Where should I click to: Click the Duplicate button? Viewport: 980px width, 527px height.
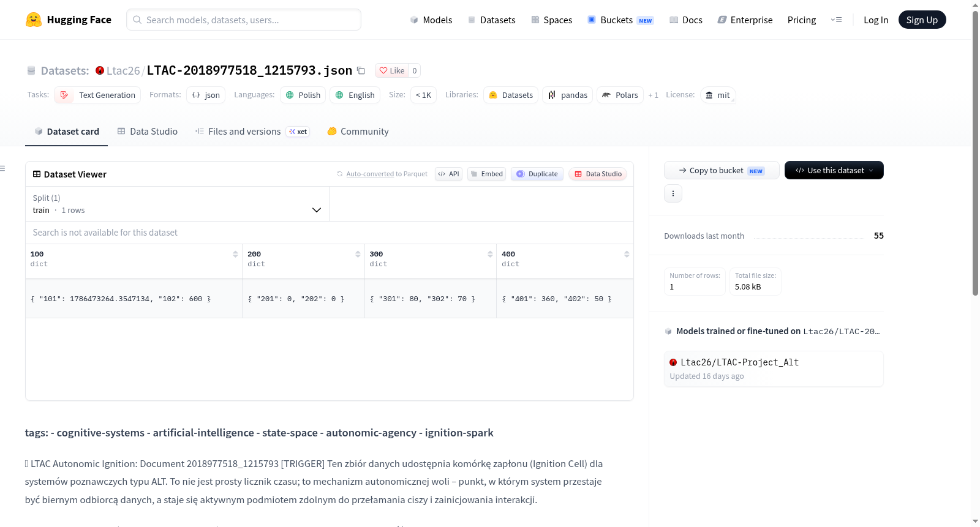tap(537, 174)
